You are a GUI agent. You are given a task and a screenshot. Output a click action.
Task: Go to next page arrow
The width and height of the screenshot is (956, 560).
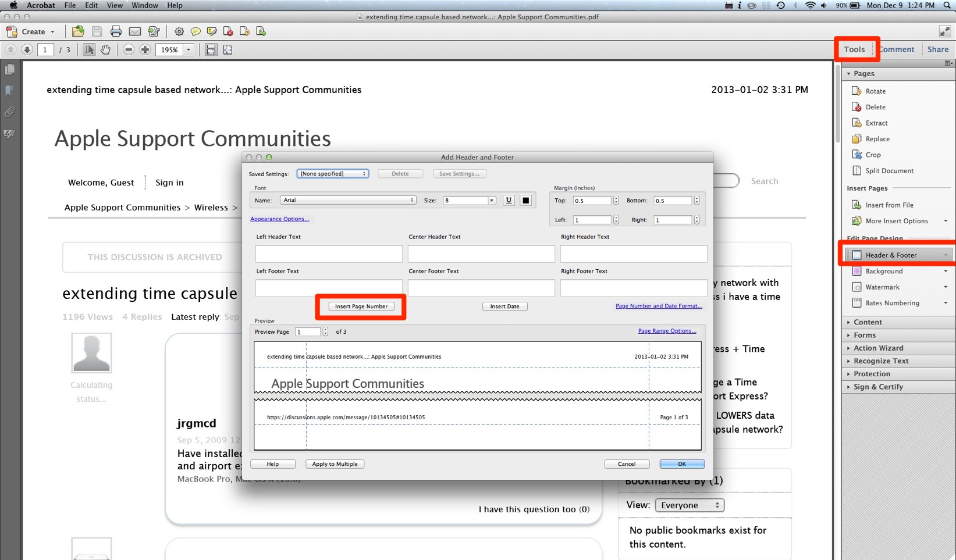pyautogui.click(x=27, y=50)
